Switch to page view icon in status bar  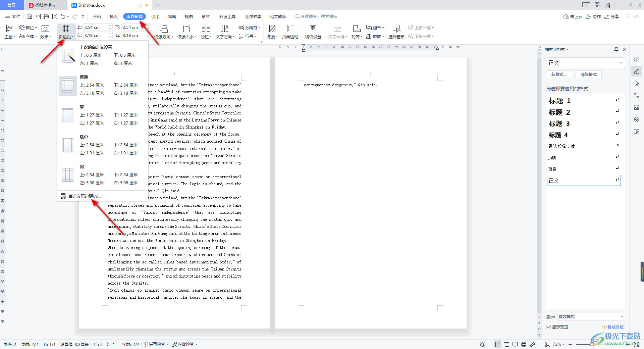tap(497, 344)
